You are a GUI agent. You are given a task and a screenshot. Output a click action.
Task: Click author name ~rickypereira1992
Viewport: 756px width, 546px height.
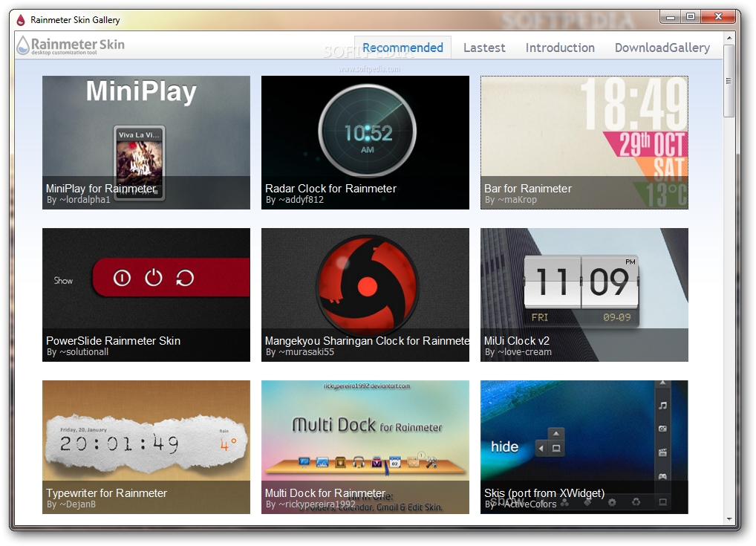[317, 504]
